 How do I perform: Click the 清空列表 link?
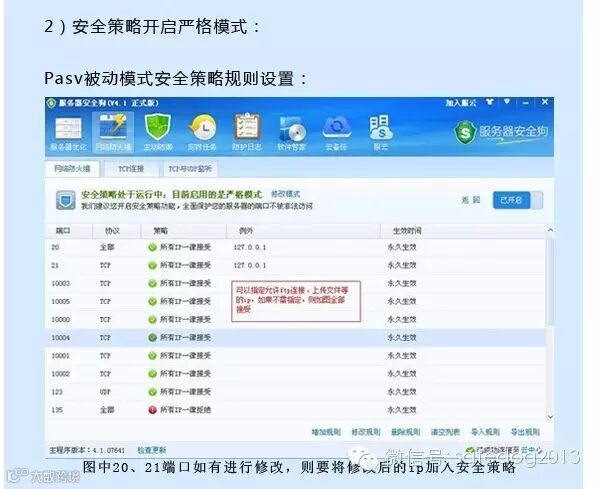click(445, 432)
